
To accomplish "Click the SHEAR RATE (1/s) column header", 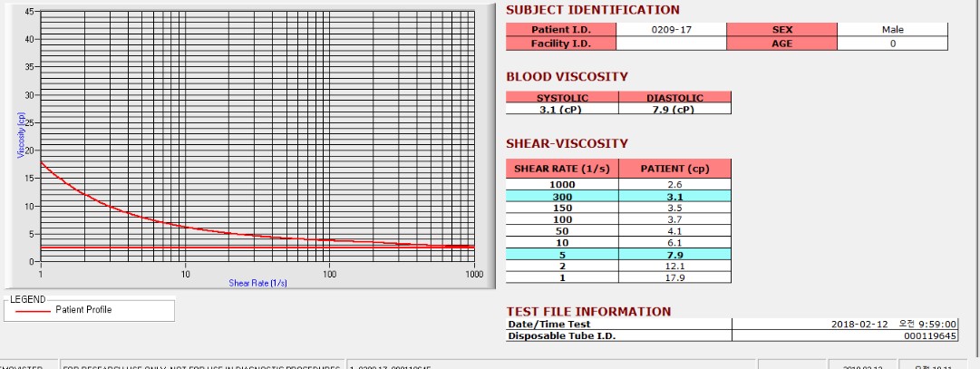I will click(x=562, y=169).
